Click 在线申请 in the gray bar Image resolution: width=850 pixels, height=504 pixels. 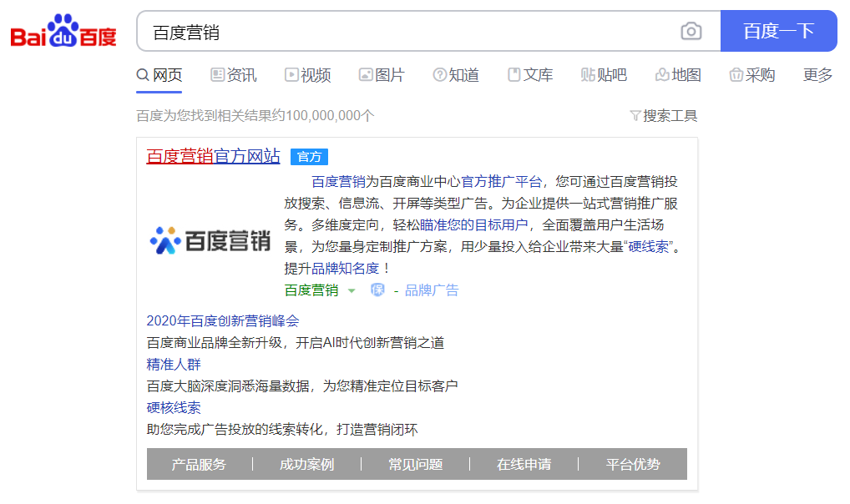[524, 465]
